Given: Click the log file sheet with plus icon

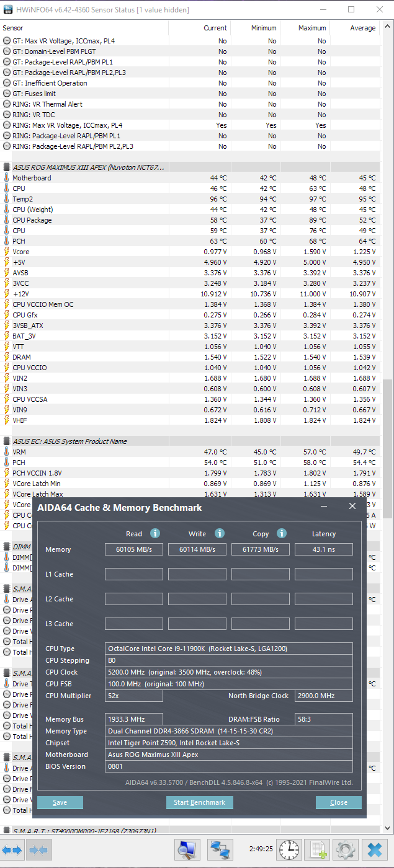Looking at the screenshot, I should (318, 849).
